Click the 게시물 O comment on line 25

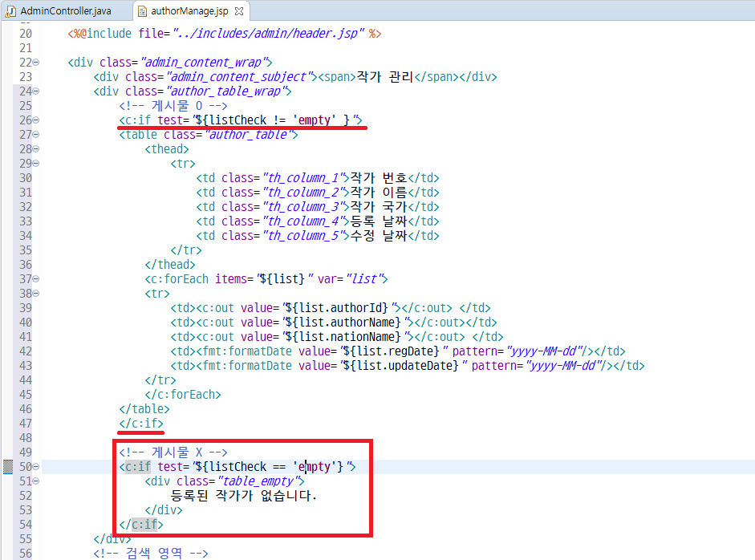[x=173, y=105]
